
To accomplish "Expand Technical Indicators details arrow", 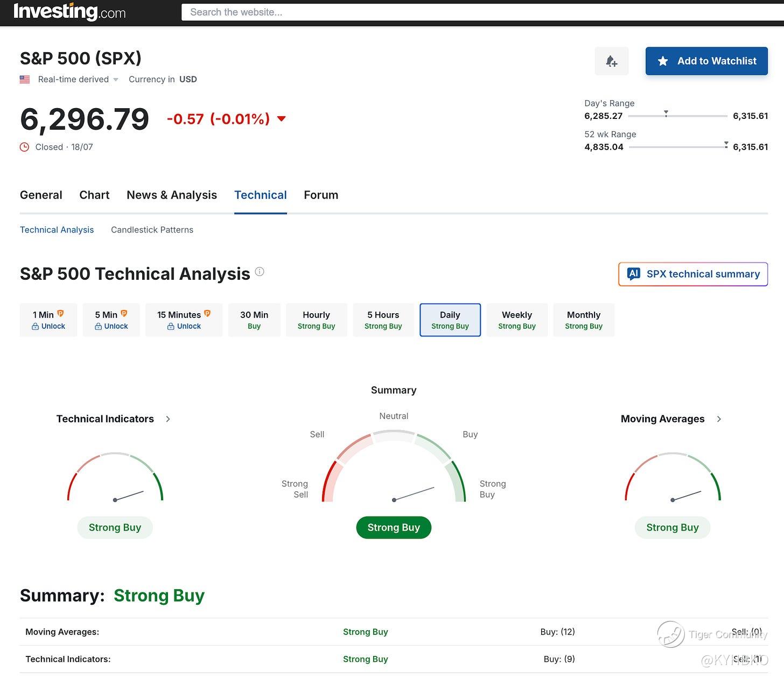I will (x=168, y=419).
